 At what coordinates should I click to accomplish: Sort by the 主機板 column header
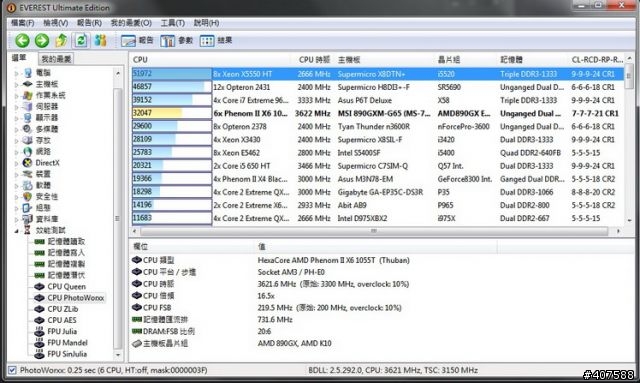[x=349, y=60]
